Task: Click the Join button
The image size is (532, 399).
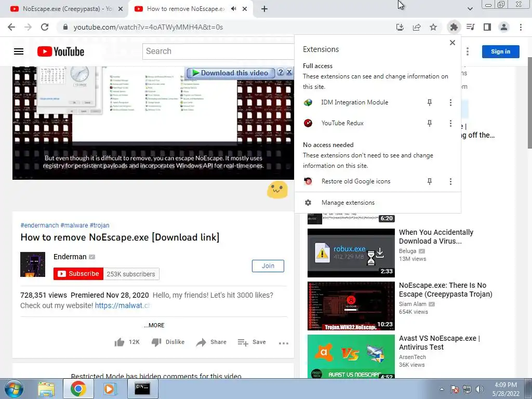Action: pos(268,266)
